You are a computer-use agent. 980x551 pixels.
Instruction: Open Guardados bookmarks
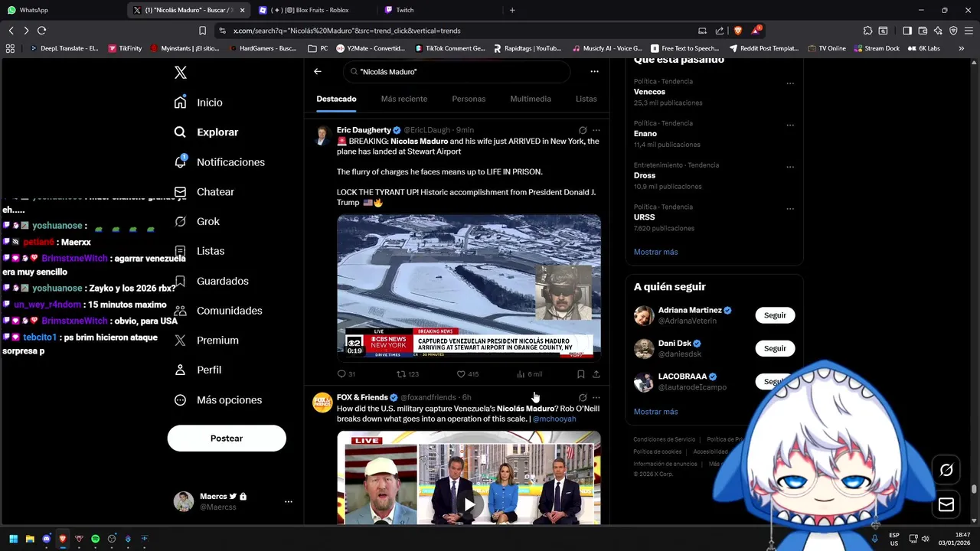pos(211,281)
